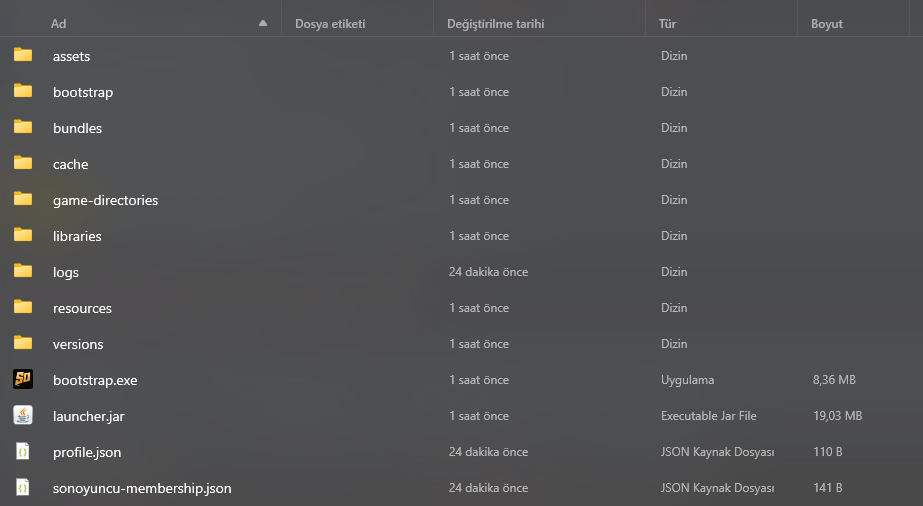Select the SO bootstrap.exe application icon
The height and width of the screenshot is (506, 923).
coord(23,379)
